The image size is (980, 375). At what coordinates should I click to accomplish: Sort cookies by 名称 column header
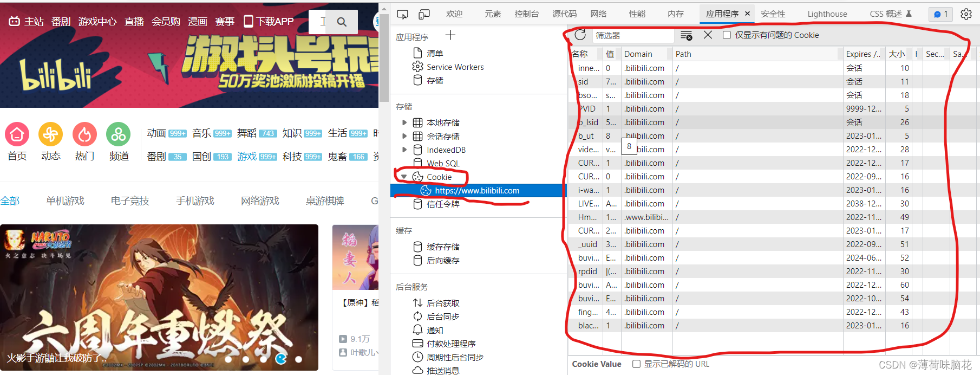click(586, 54)
